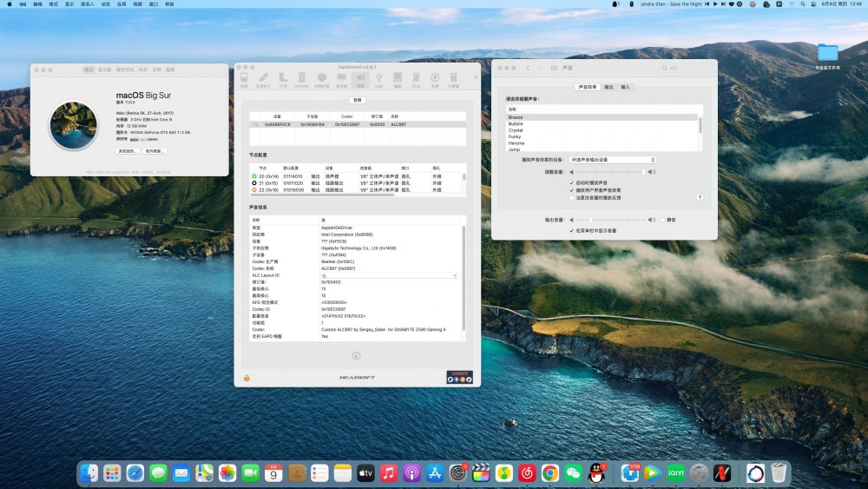The width and height of the screenshot is (868, 489).
Task: Open the App Store from the Dock
Action: [435, 473]
